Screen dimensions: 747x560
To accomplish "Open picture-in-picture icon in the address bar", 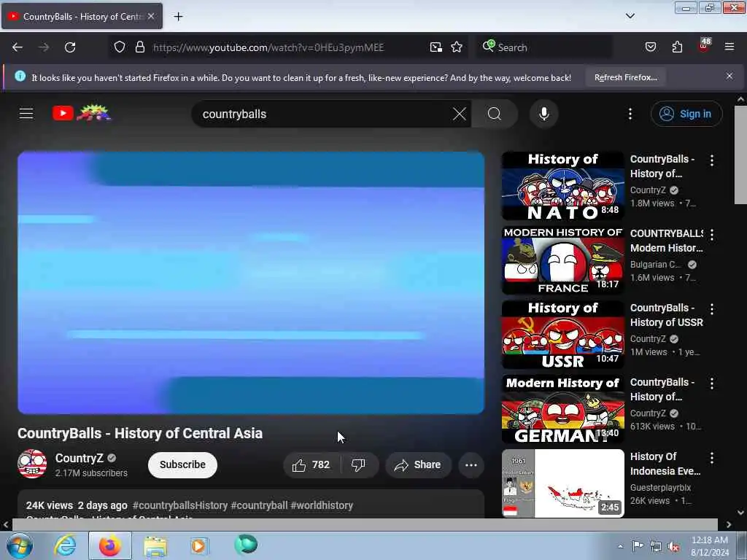I will (x=436, y=47).
